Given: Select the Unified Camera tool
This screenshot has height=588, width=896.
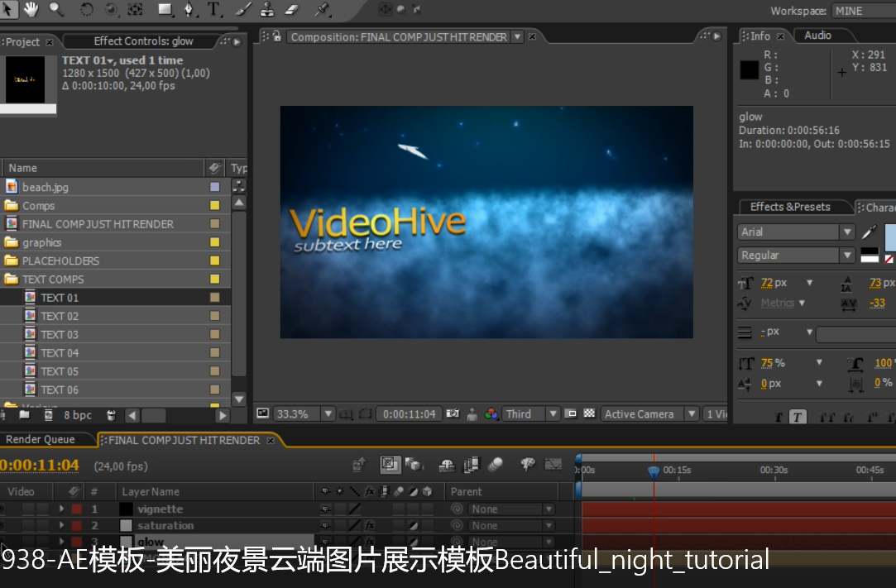Looking at the screenshot, I should (111, 9).
